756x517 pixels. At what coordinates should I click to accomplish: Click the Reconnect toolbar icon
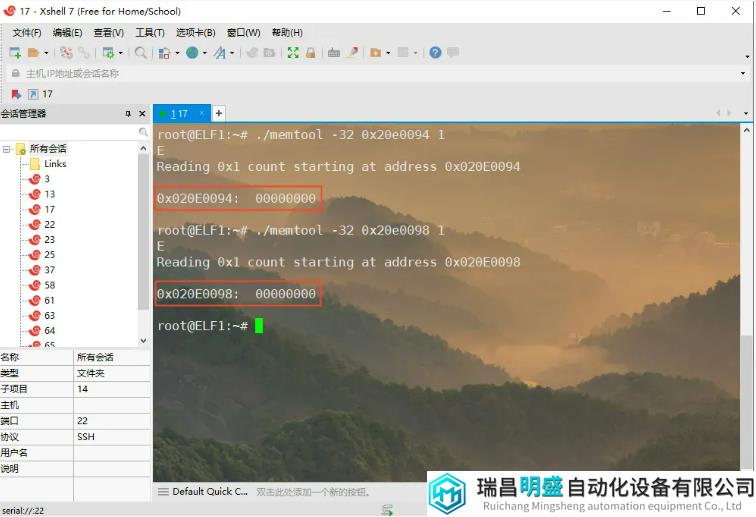(67, 53)
